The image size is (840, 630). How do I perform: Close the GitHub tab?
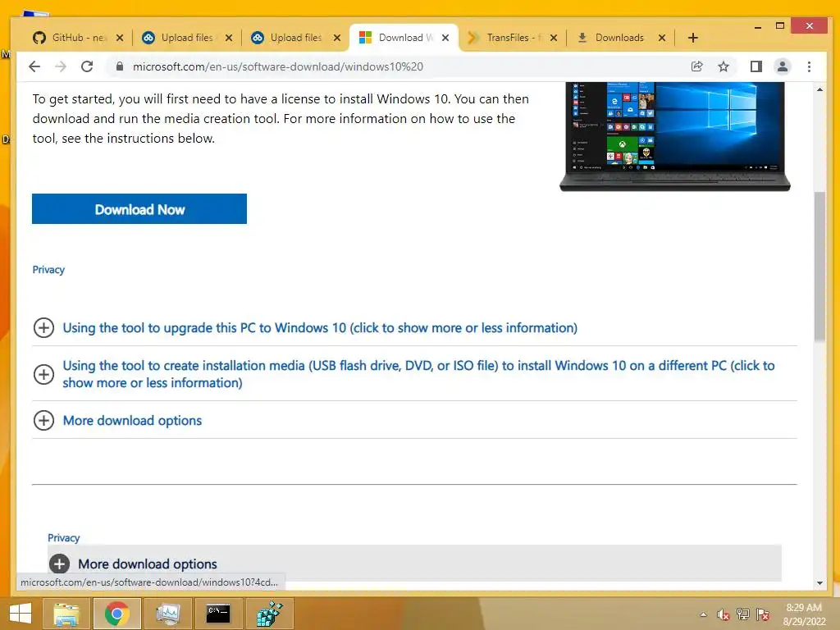(120, 38)
